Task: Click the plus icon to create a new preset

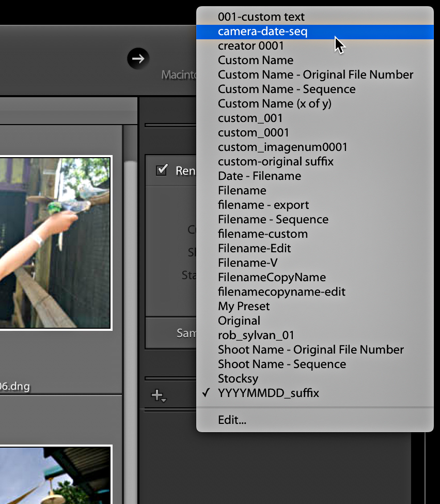Action: coord(157,394)
